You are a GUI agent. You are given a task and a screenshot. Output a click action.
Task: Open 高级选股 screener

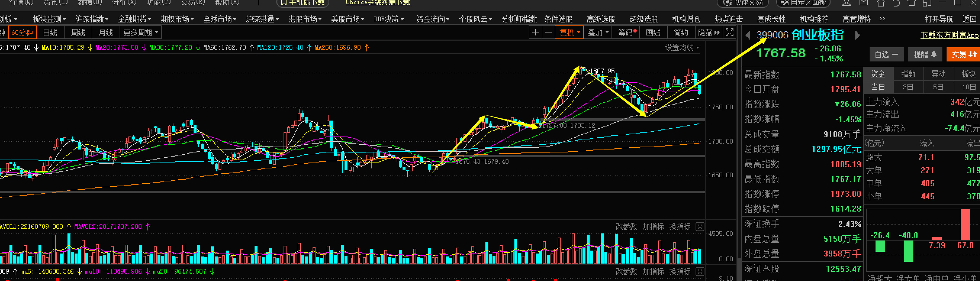point(601,19)
